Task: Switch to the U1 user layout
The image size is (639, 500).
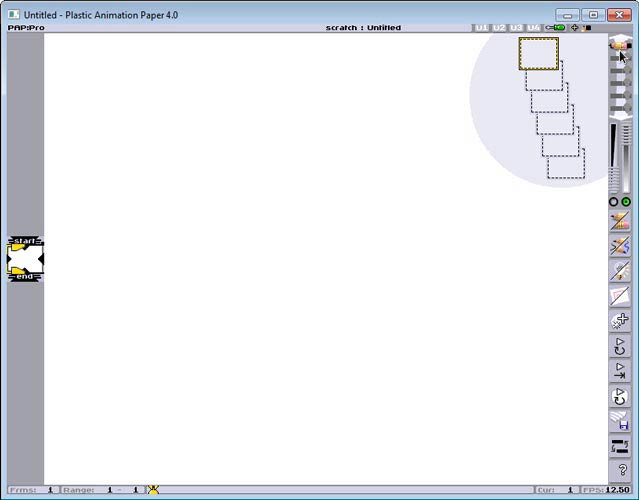Action: (x=482, y=28)
